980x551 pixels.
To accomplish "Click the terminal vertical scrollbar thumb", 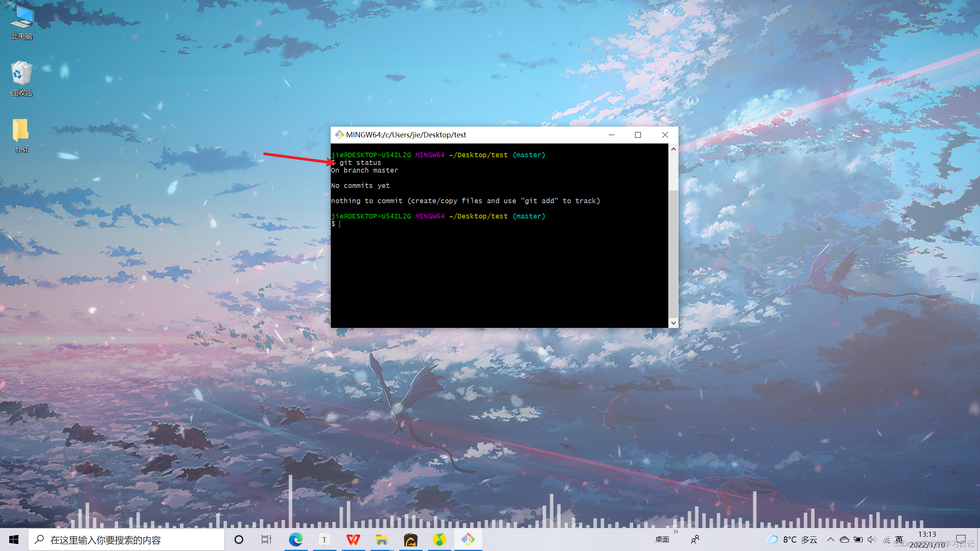I will pos(673,254).
